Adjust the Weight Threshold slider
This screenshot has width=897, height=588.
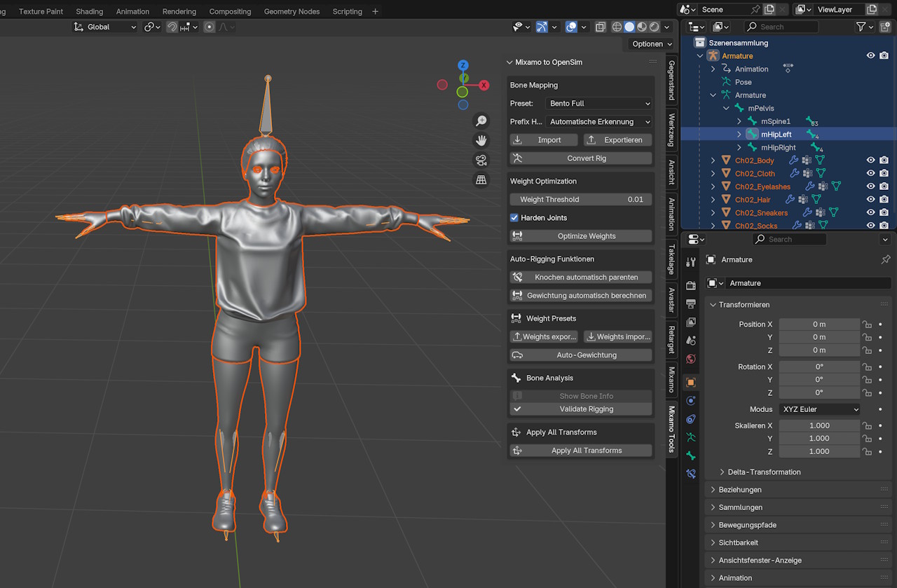tap(580, 200)
